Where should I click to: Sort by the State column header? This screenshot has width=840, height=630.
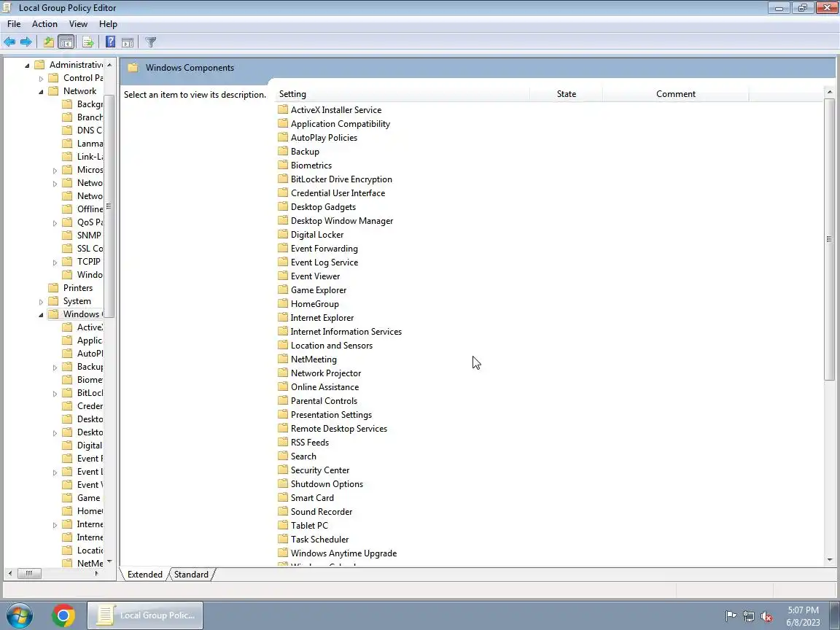tap(567, 94)
